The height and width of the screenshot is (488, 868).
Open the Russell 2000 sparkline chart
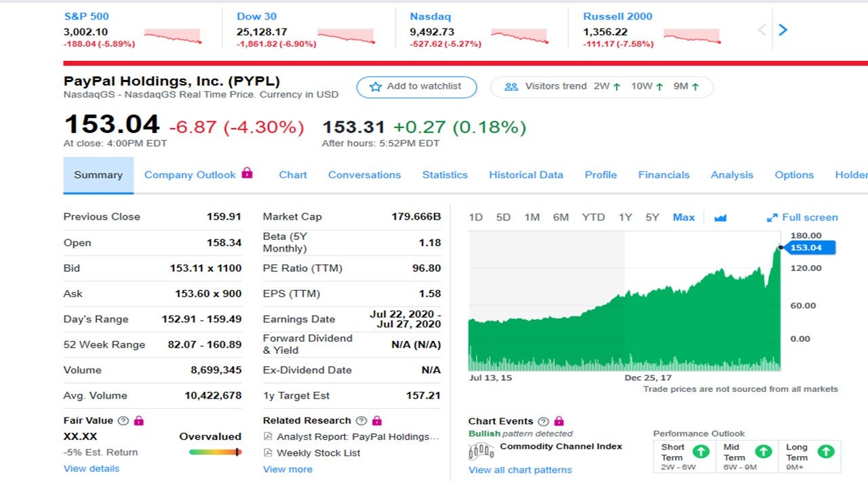pyautogui.click(x=692, y=36)
